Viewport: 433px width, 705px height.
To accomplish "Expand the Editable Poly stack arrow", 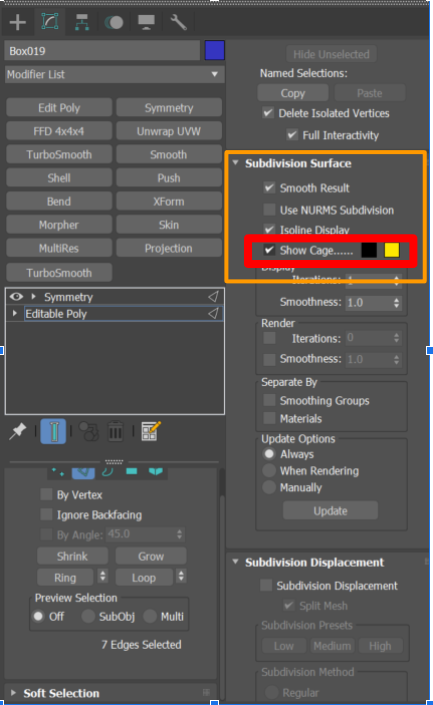I will click(15, 313).
